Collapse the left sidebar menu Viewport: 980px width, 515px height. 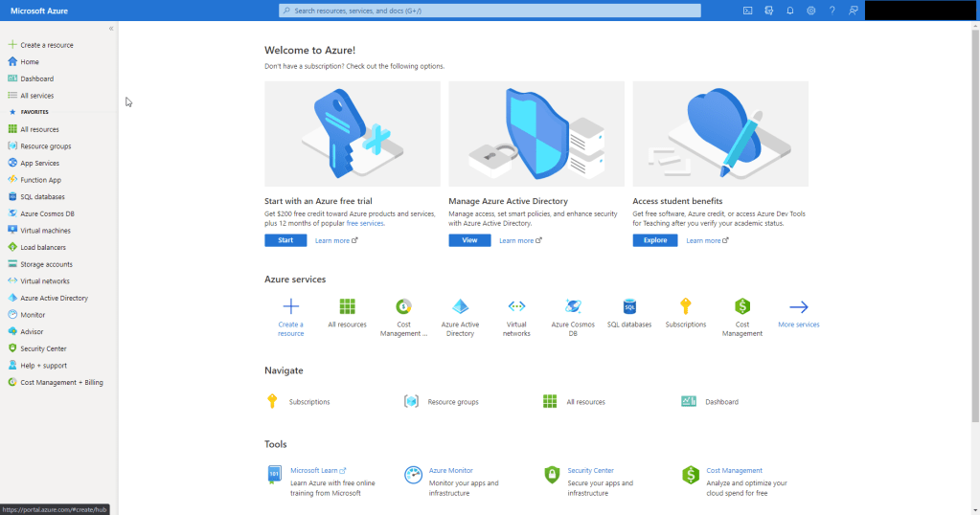point(111,29)
